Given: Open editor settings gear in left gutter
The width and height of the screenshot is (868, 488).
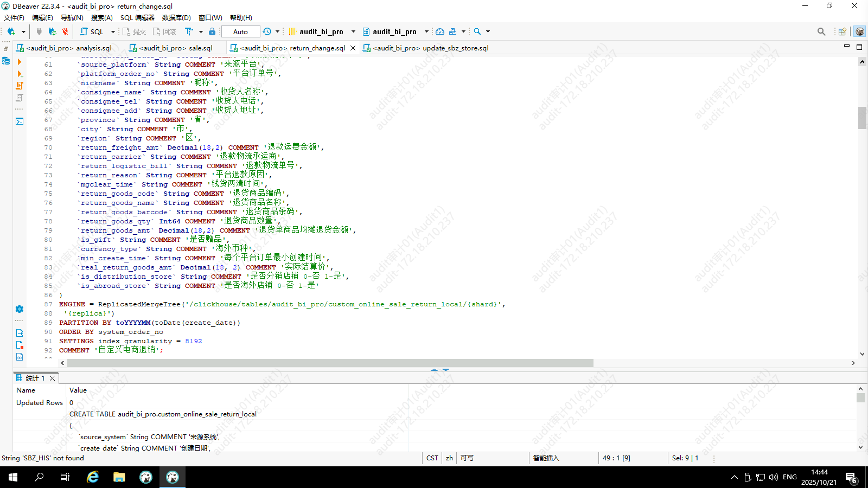Looking at the screenshot, I should (20, 309).
